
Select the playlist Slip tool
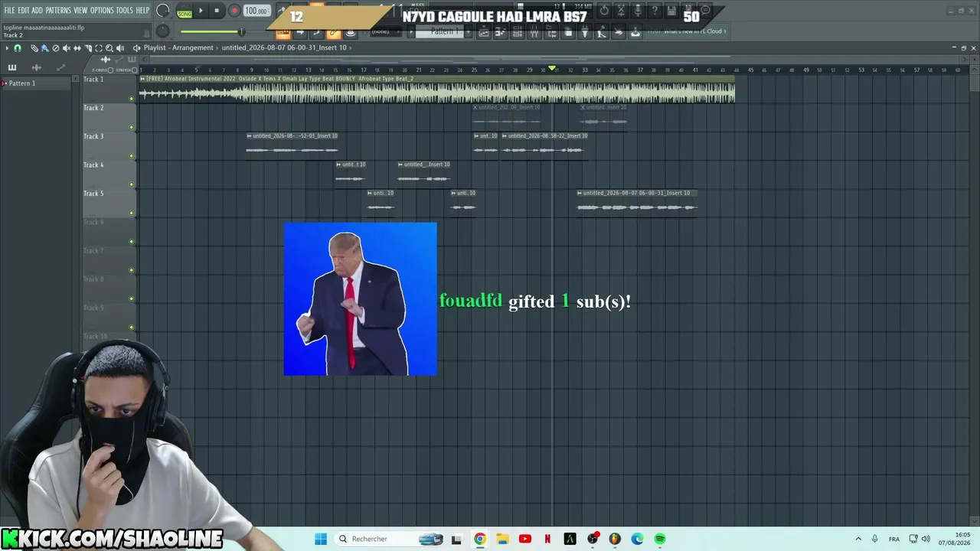77,47
